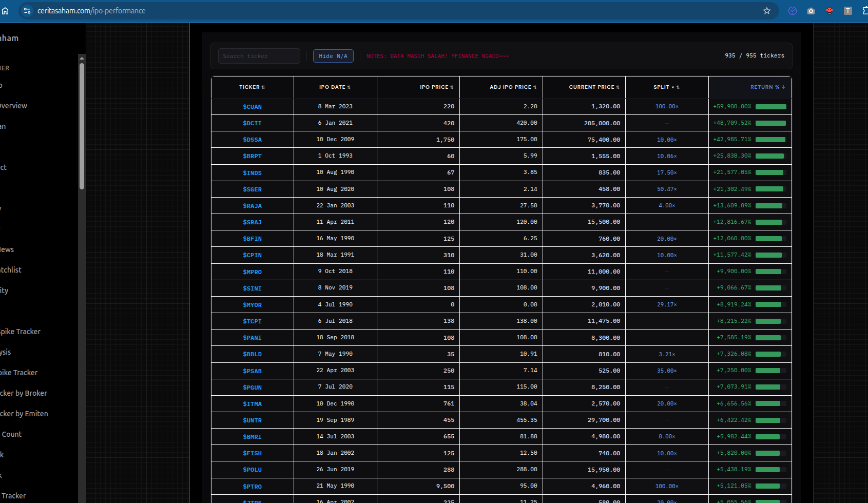Click the camera screenshot extension icon

point(811,11)
